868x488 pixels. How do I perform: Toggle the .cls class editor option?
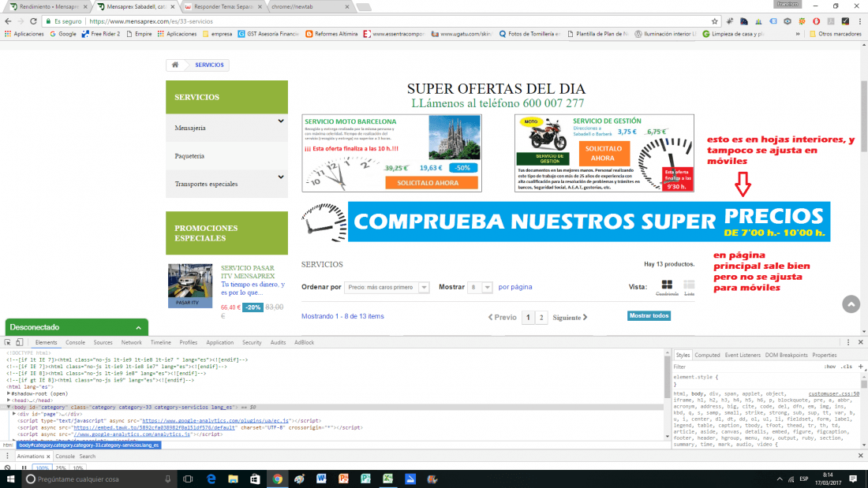847,367
